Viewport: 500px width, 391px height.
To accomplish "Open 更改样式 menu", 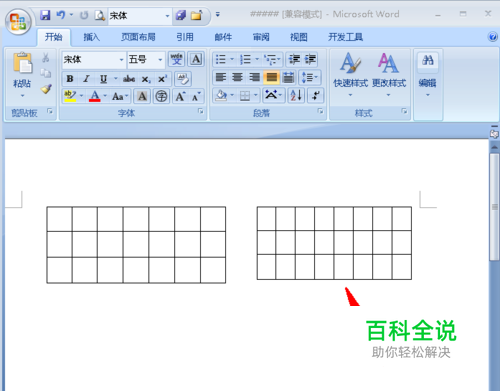I will (389, 75).
